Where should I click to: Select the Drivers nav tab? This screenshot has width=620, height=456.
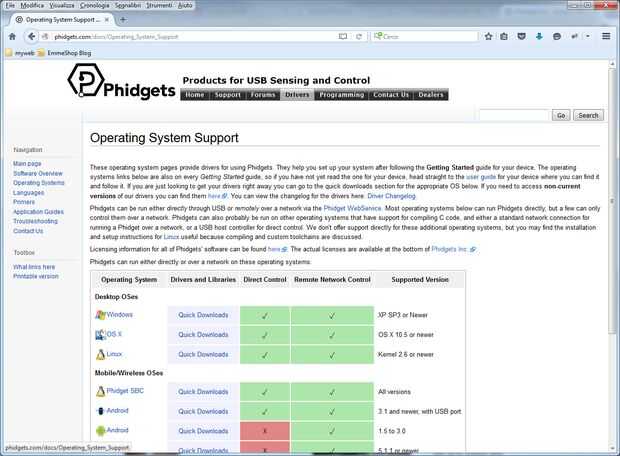click(297, 95)
